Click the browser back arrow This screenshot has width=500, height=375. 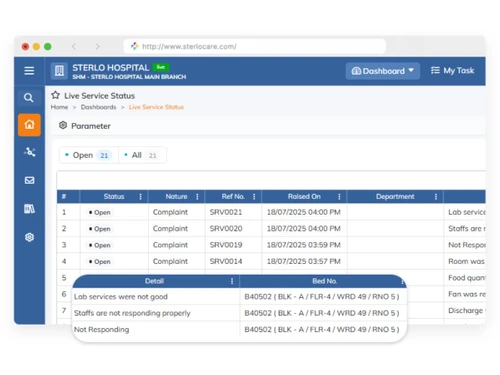tap(74, 46)
